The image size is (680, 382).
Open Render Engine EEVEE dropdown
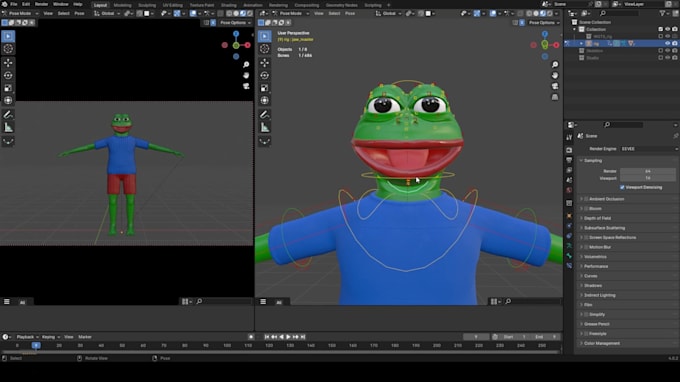[649, 149]
